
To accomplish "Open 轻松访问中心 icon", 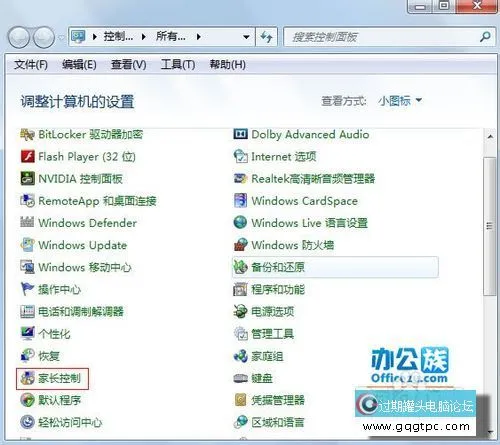I will click(27, 422).
